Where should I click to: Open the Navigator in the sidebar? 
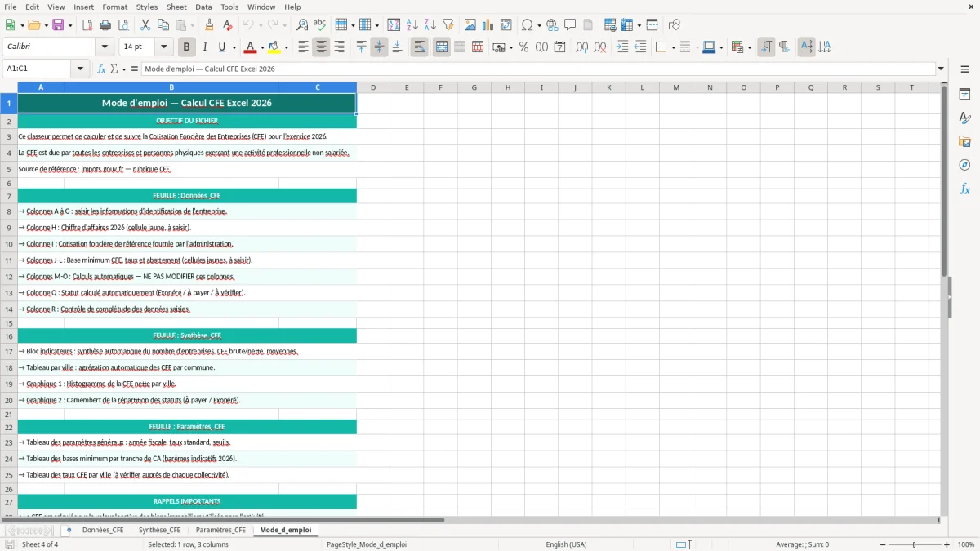(x=964, y=165)
